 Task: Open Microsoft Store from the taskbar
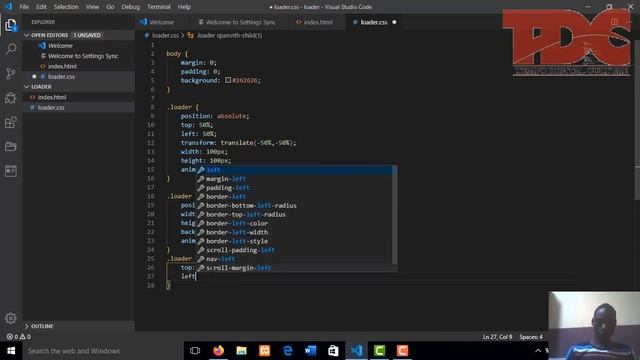(x=333, y=351)
